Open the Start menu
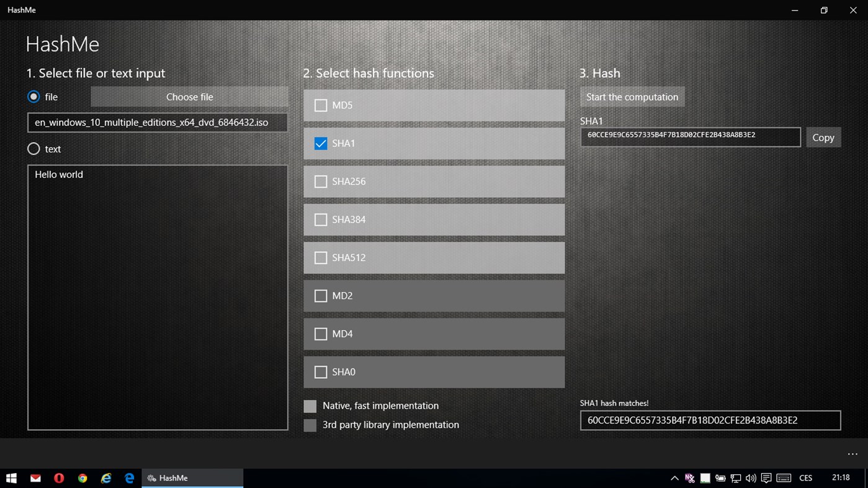This screenshot has width=868, height=488. [x=11, y=478]
